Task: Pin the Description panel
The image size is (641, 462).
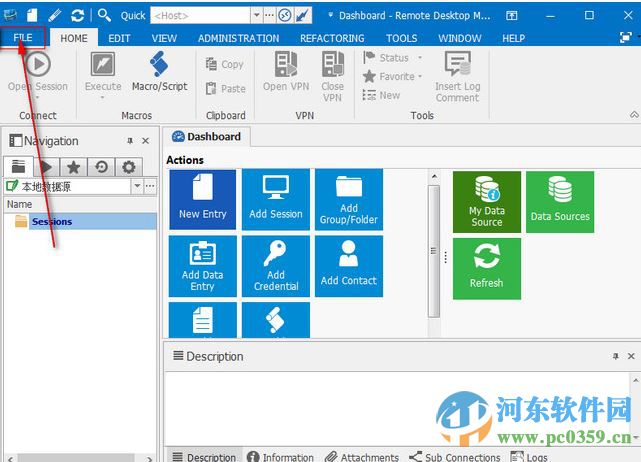Action: click(x=616, y=356)
